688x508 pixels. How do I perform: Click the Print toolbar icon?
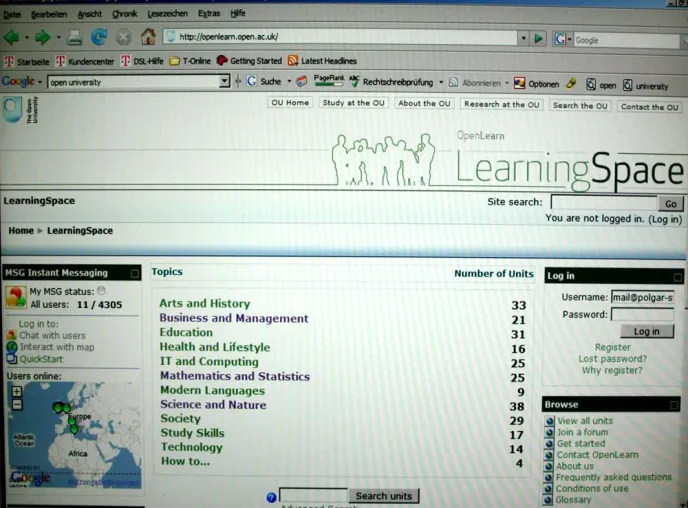(75, 38)
